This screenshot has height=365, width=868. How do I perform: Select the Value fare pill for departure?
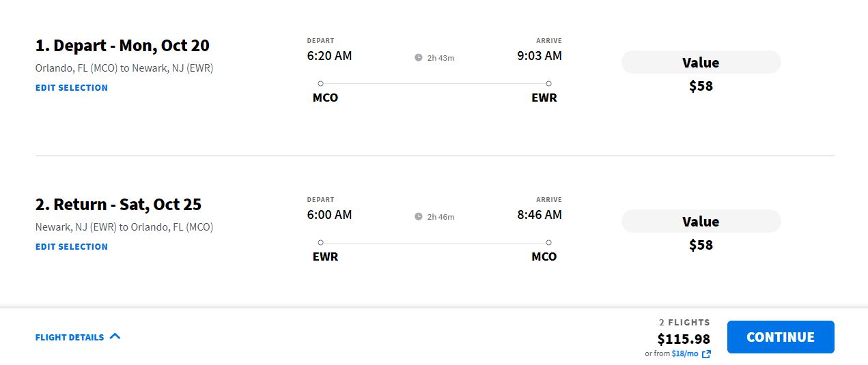701,62
